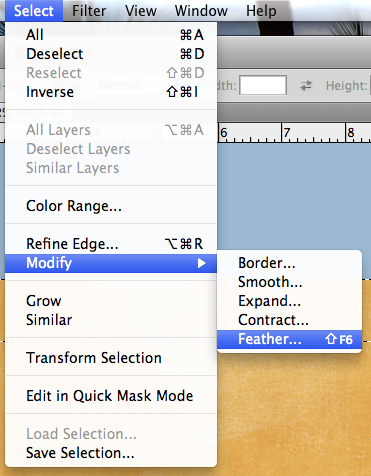Click the Width input field
This screenshot has height=476, width=371.
coord(263,85)
